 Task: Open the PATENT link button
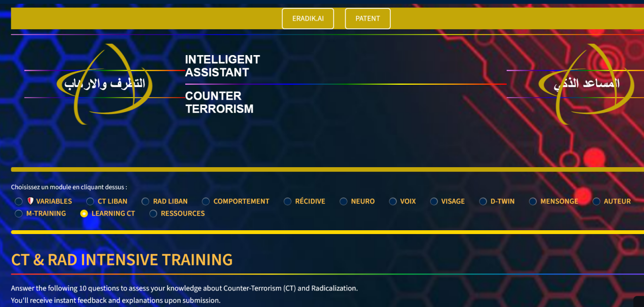tap(368, 19)
